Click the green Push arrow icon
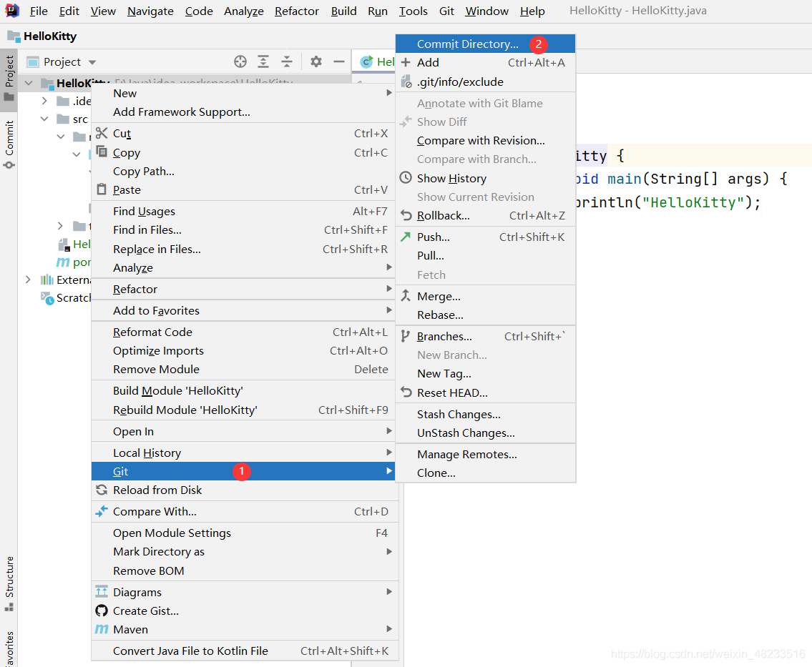This screenshot has width=812, height=667. click(406, 237)
